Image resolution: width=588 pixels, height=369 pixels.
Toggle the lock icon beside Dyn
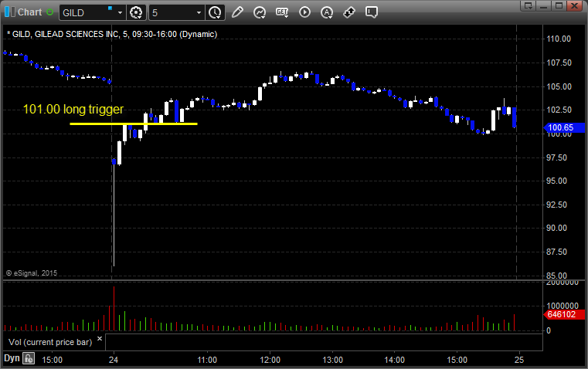(x=29, y=359)
